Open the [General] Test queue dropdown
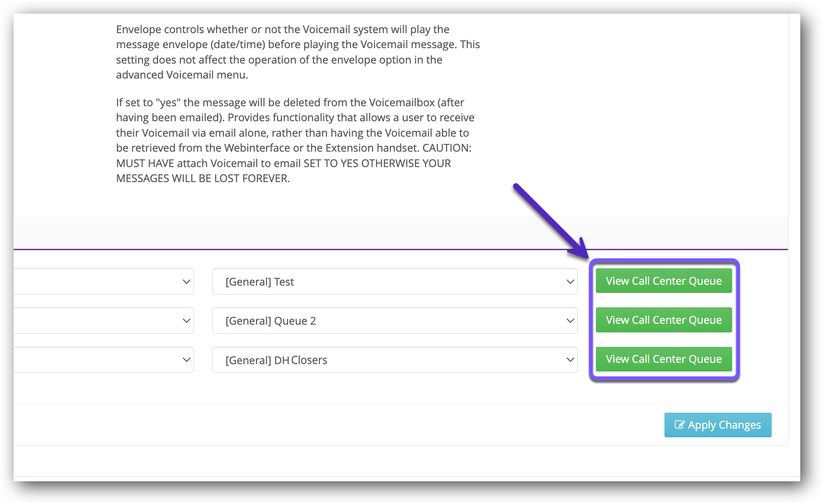This screenshot has width=823, height=504. point(395,282)
